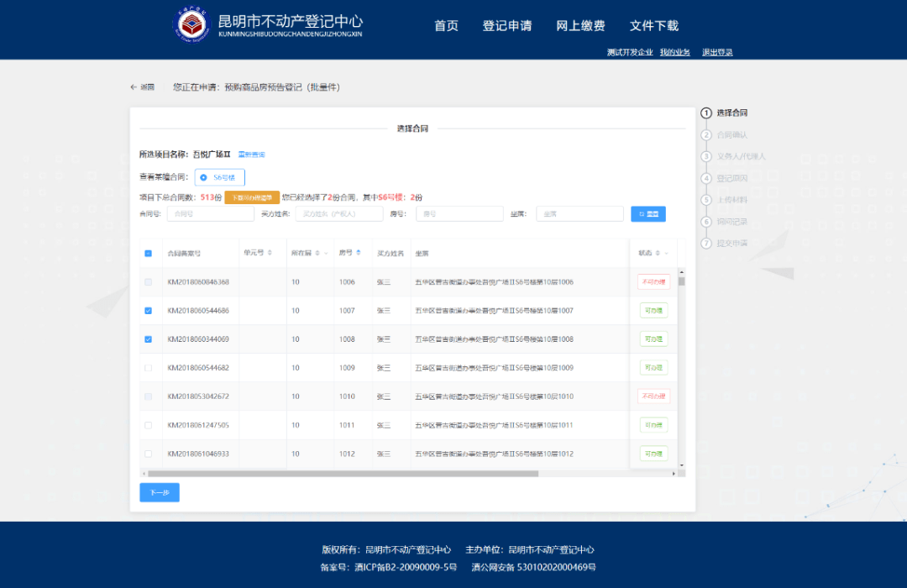Click 测试开发企业 account name

click(x=630, y=52)
